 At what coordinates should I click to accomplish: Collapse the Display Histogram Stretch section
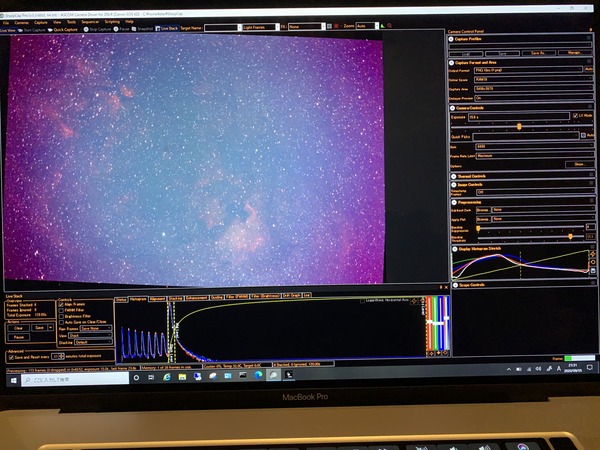pos(455,249)
